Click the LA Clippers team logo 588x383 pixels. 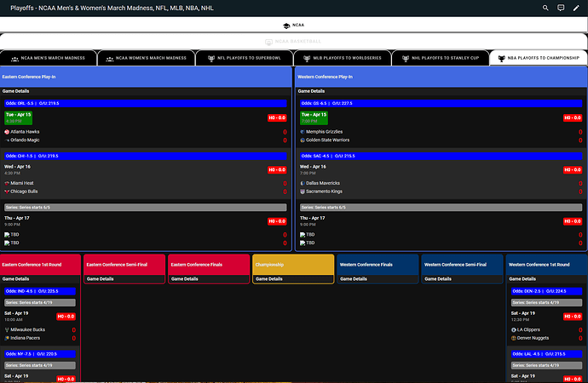(x=515, y=329)
